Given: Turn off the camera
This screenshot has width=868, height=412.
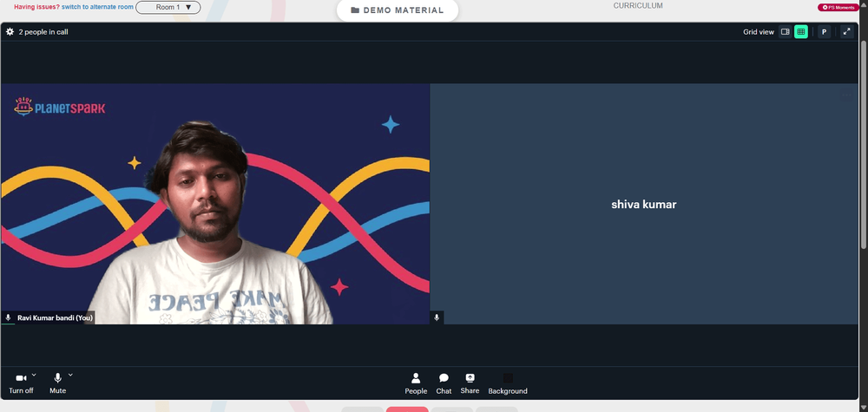Looking at the screenshot, I should click(21, 383).
